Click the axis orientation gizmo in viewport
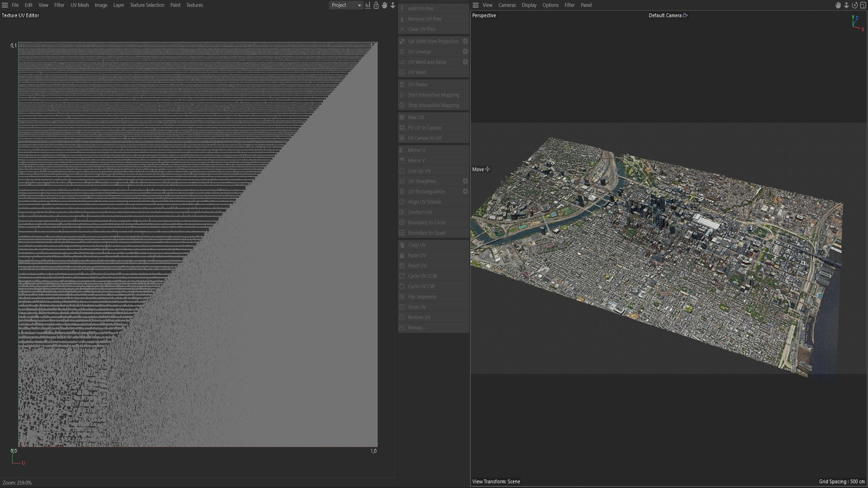 (857, 23)
